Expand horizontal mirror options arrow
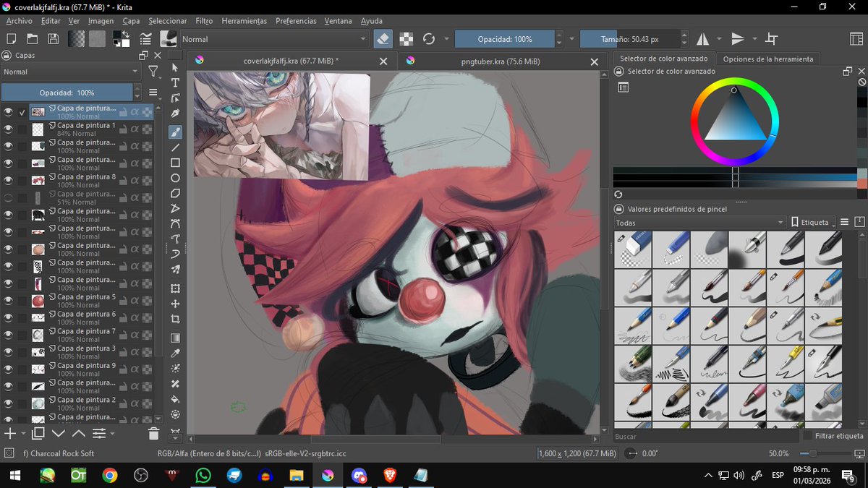868x488 pixels. (x=720, y=39)
